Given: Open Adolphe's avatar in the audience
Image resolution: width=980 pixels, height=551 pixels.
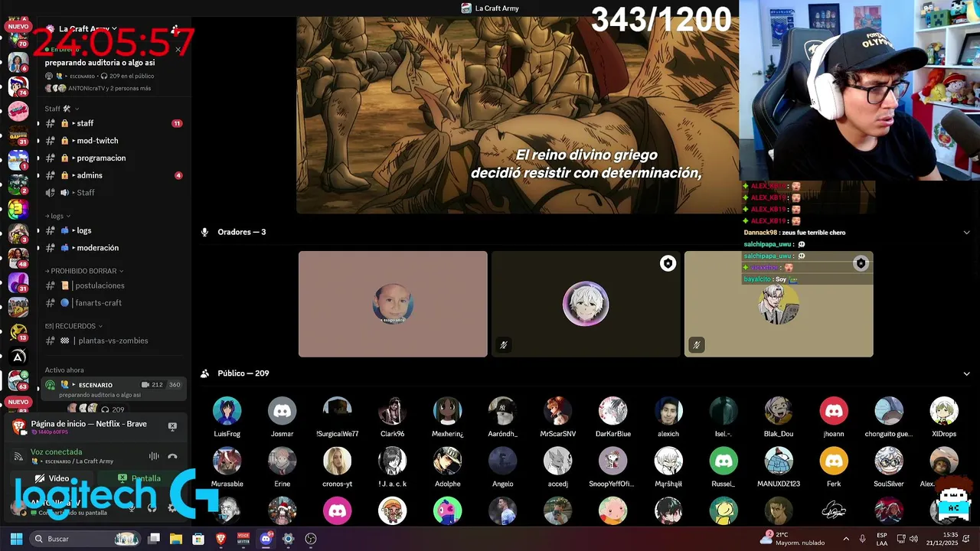Looking at the screenshot, I should pyautogui.click(x=447, y=461).
